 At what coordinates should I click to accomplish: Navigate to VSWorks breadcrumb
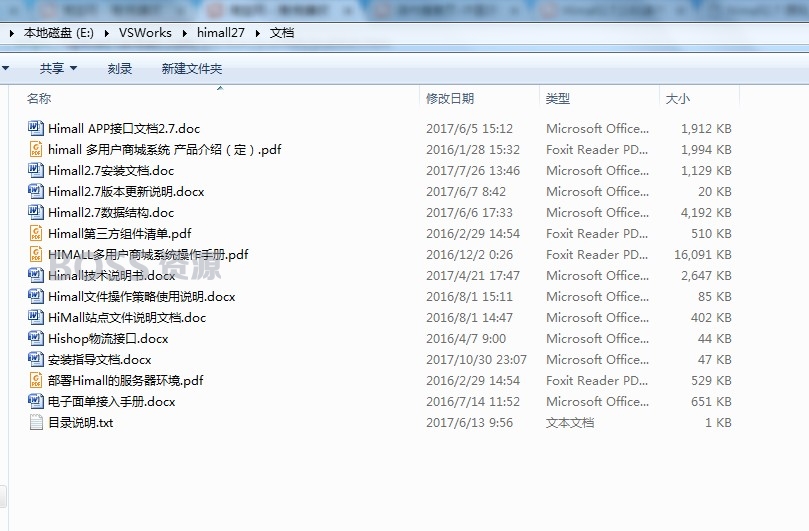pyautogui.click(x=145, y=33)
